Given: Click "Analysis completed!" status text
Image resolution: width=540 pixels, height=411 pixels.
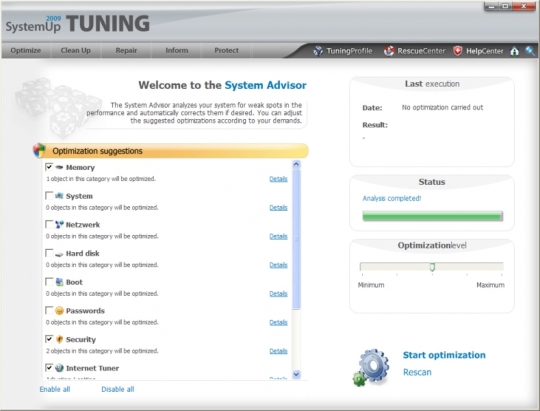Looking at the screenshot, I should click(x=392, y=198).
